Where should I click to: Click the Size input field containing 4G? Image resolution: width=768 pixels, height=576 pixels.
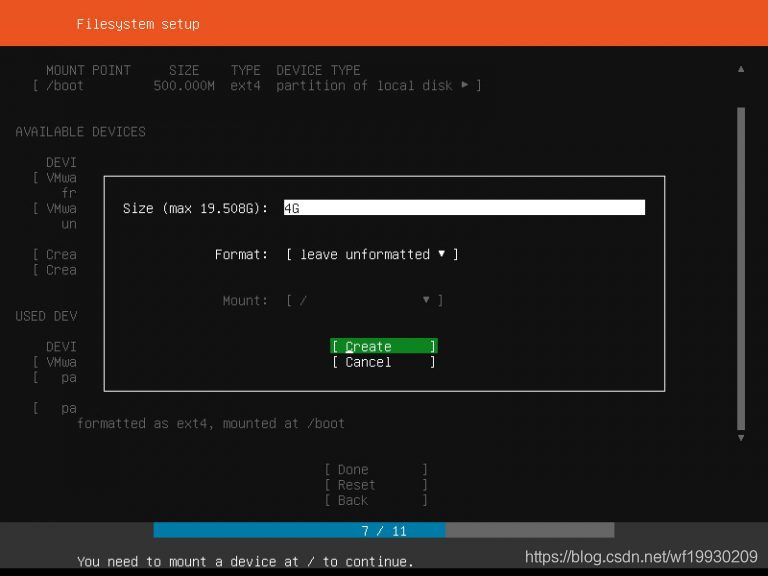coord(464,208)
